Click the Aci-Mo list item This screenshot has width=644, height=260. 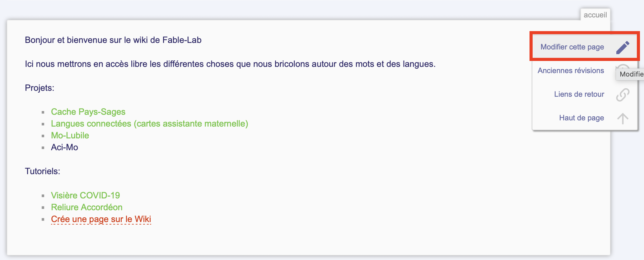64,147
